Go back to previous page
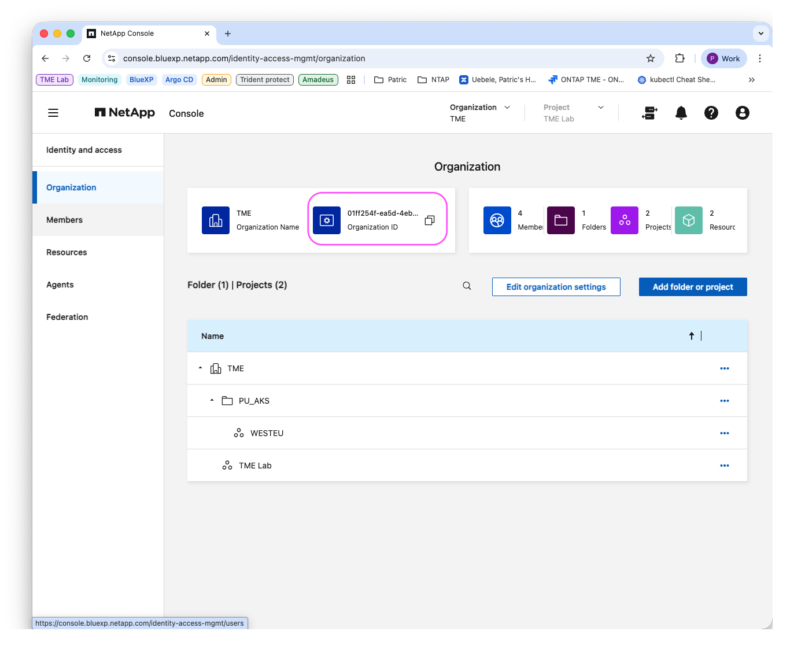The width and height of the screenshot is (805, 672). click(x=45, y=58)
